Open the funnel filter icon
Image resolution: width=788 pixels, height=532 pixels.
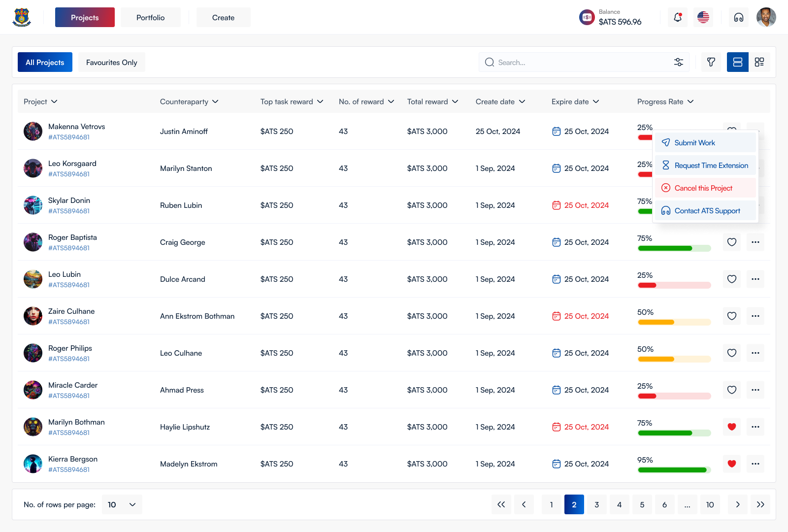711,62
